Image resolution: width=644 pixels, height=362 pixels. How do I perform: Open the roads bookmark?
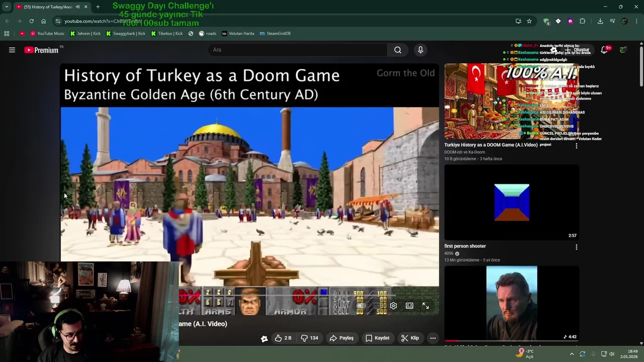tap(207, 33)
